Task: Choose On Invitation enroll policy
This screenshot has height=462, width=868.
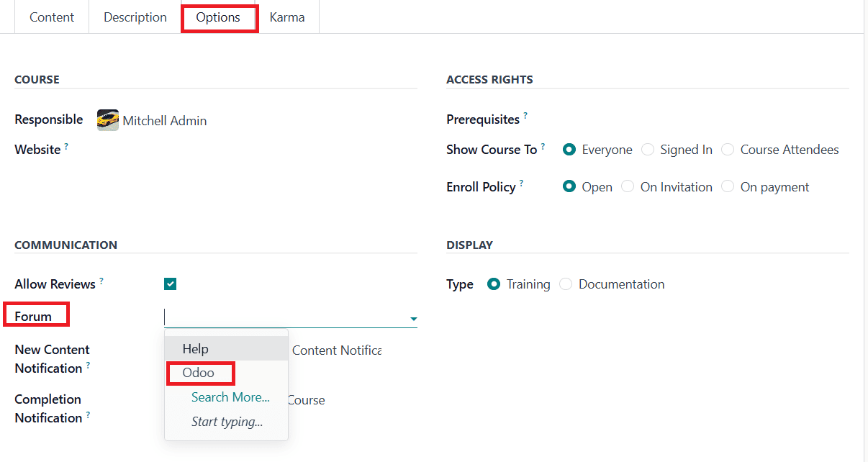Action: tap(628, 187)
